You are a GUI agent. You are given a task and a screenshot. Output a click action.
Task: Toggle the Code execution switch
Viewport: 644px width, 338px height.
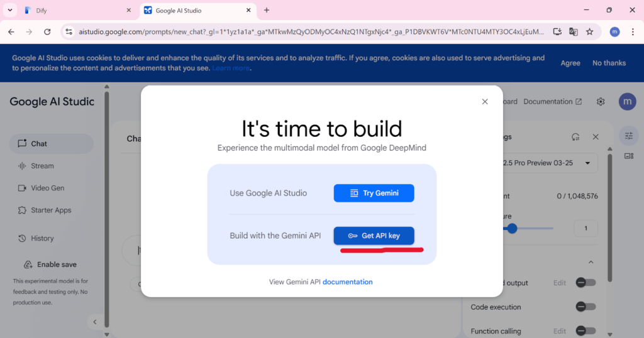click(x=586, y=307)
